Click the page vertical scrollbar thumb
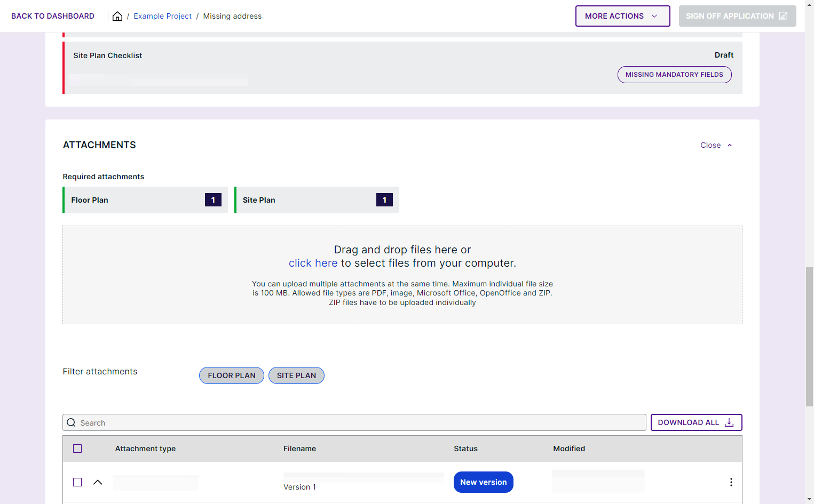Screen dimensions: 814x504 (809, 337)
